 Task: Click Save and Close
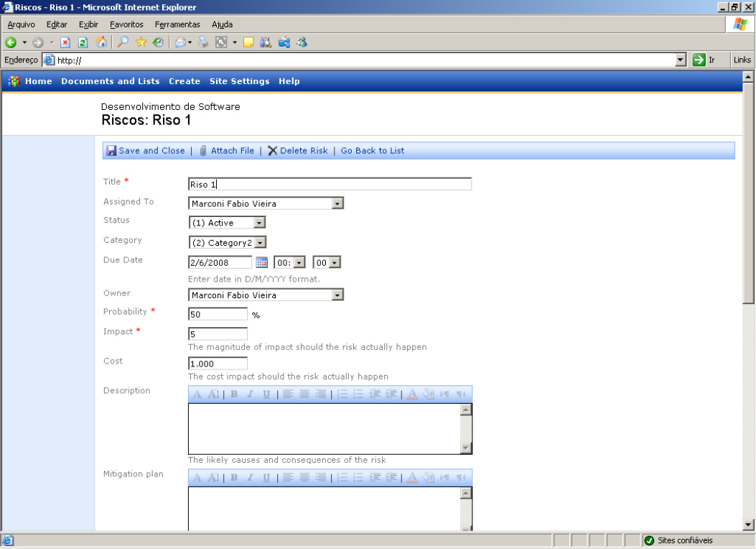tap(146, 150)
